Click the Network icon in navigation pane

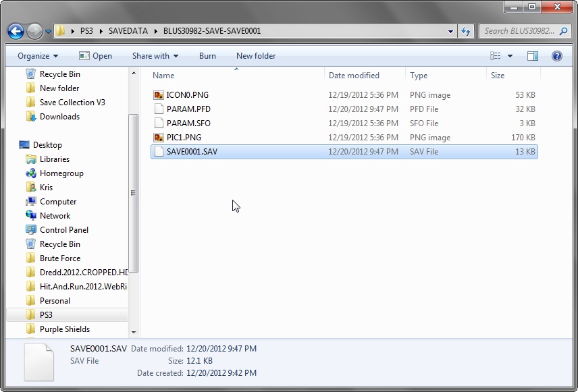31,215
